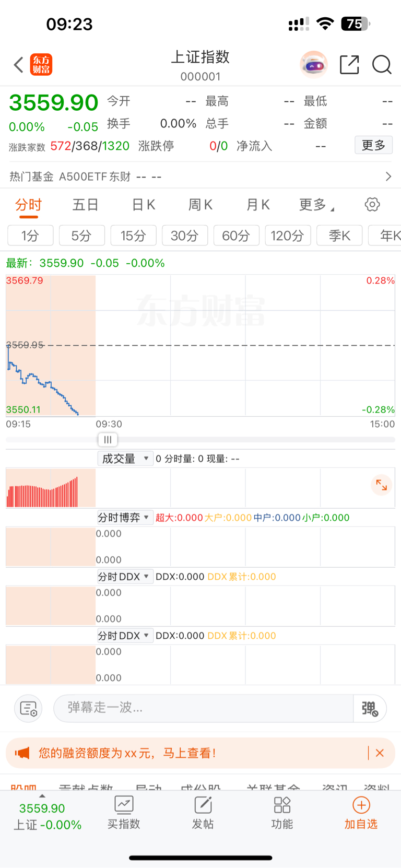Toggle the 弹 danmaku switch
The width and height of the screenshot is (401, 868).
pyautogui.click(x=370, y=708)
